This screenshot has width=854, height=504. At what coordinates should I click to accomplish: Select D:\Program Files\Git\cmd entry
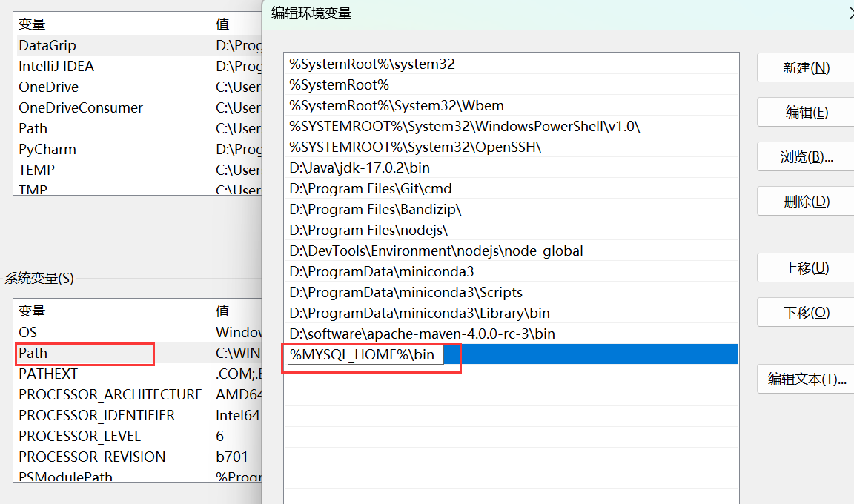pyautogui.click(x=511, y=188)
